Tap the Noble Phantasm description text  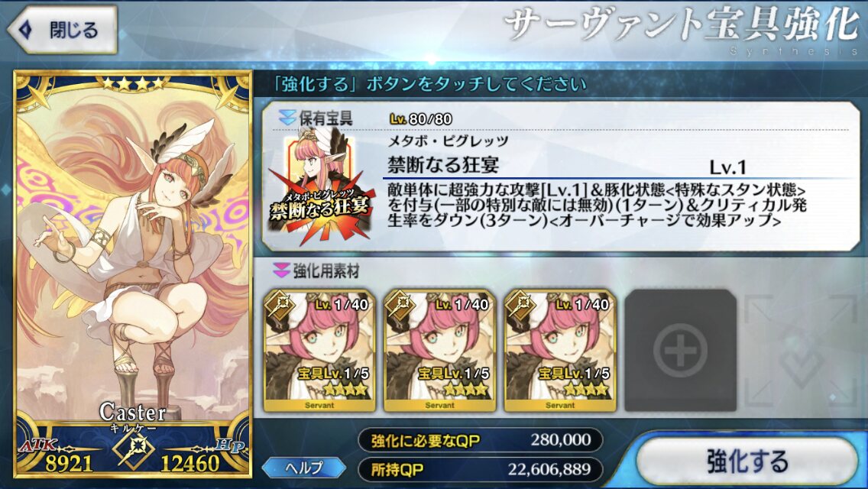point(597,206)
